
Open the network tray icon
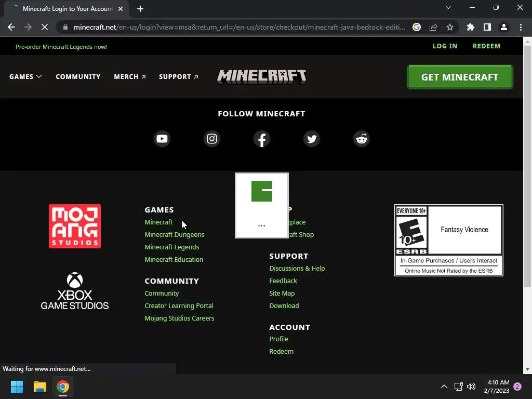(x=458, y=387)
